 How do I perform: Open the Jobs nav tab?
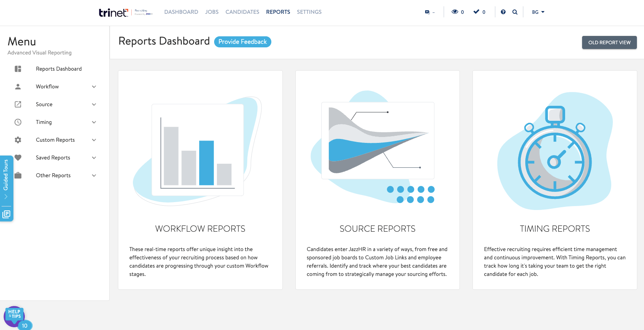click(x=212, y=12)
